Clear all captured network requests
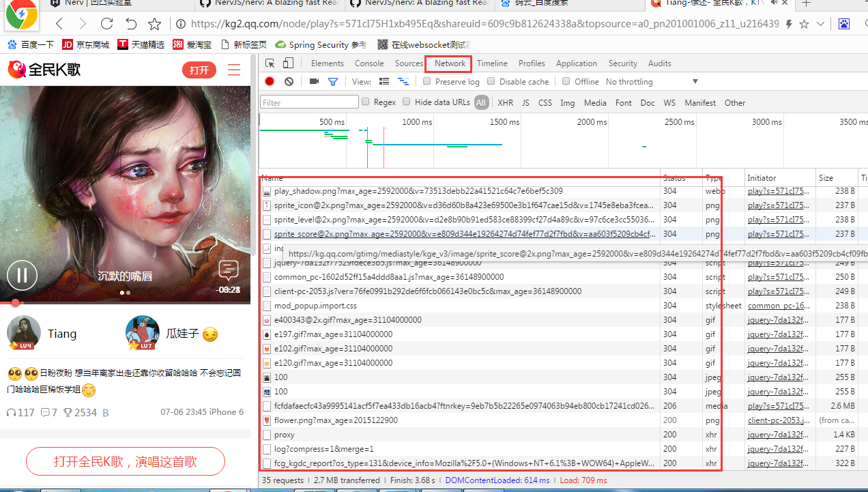 coord(288,81)
